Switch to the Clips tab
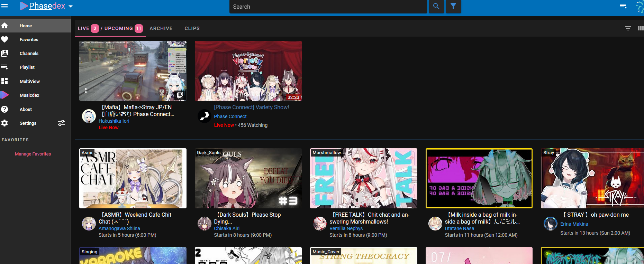644x264 pixels. coord(192,28)
